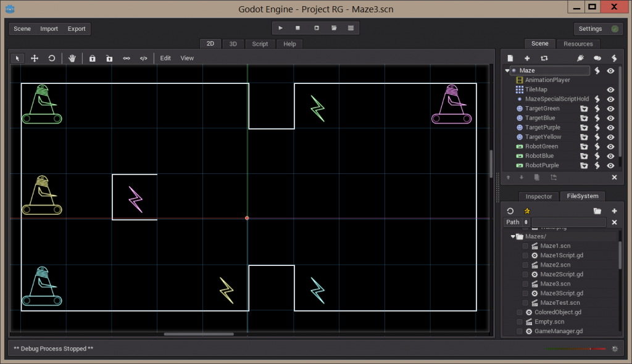This screenshot has height=364, width=632.
Task: Open the Import menu
Action: point(49,28)
